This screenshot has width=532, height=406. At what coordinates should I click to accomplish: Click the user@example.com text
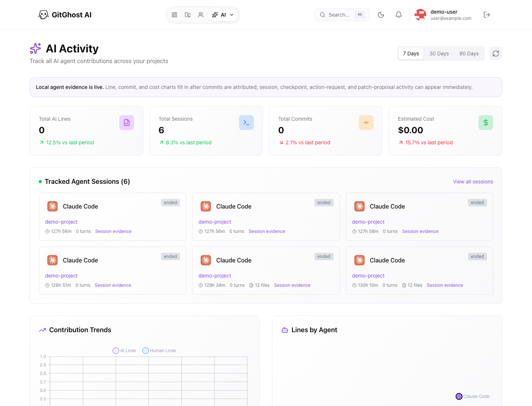451,18
